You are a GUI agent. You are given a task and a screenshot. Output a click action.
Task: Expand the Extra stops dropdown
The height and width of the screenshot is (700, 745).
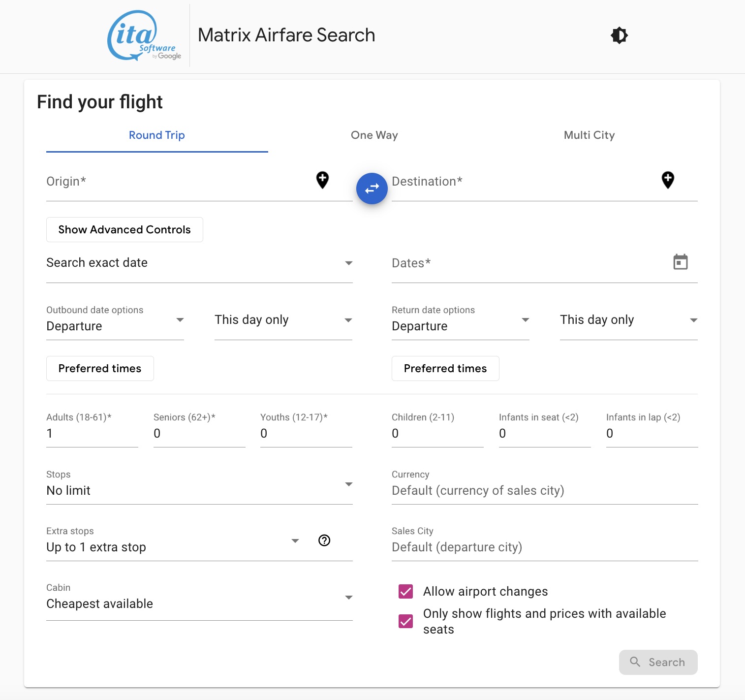point(173,541)
